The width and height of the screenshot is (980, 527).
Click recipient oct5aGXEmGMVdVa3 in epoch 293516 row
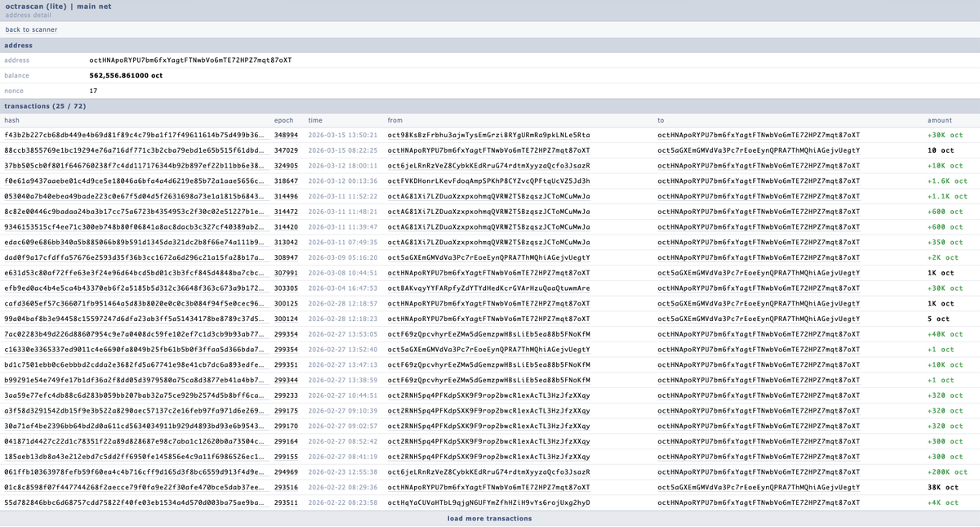pos(759,487)
